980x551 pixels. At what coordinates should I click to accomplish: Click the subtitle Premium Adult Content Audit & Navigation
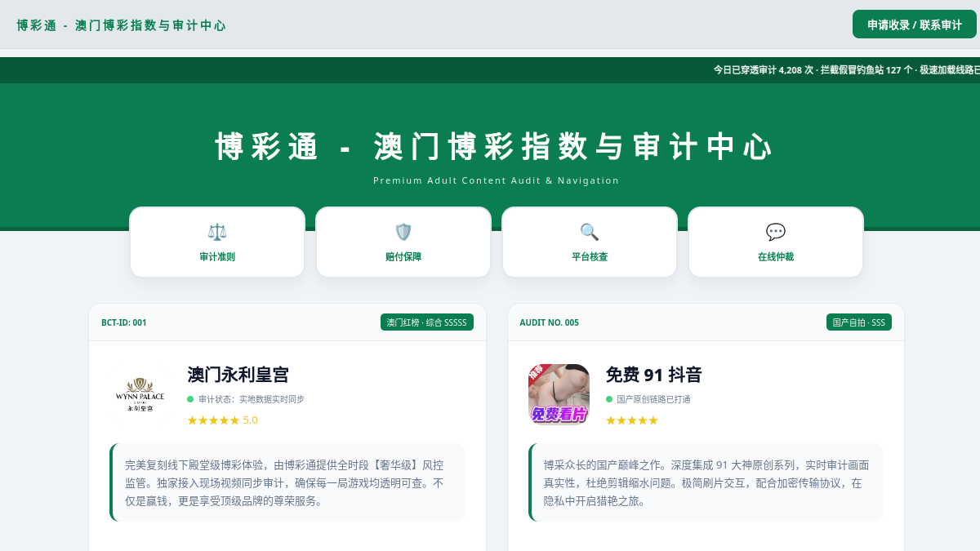point(496,180)
